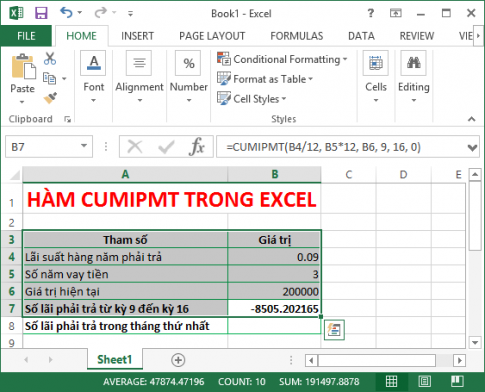The image size is (485, 392).
Task: Collapse the ribbon with the caret
Action: [471, 119]
